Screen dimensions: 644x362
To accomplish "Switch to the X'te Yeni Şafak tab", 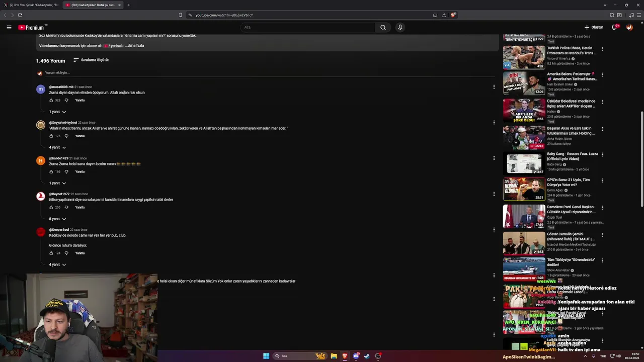I will tap(30, 5).
